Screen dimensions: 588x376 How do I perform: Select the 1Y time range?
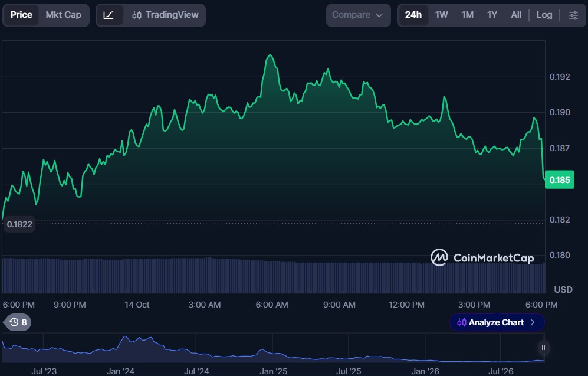coord(492,15)
